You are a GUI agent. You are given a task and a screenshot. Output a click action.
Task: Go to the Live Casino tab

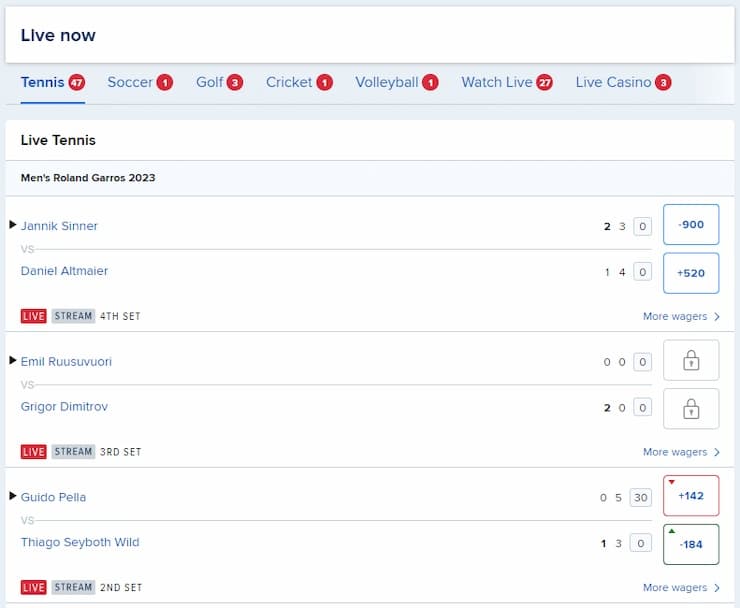tap(623, 82)
